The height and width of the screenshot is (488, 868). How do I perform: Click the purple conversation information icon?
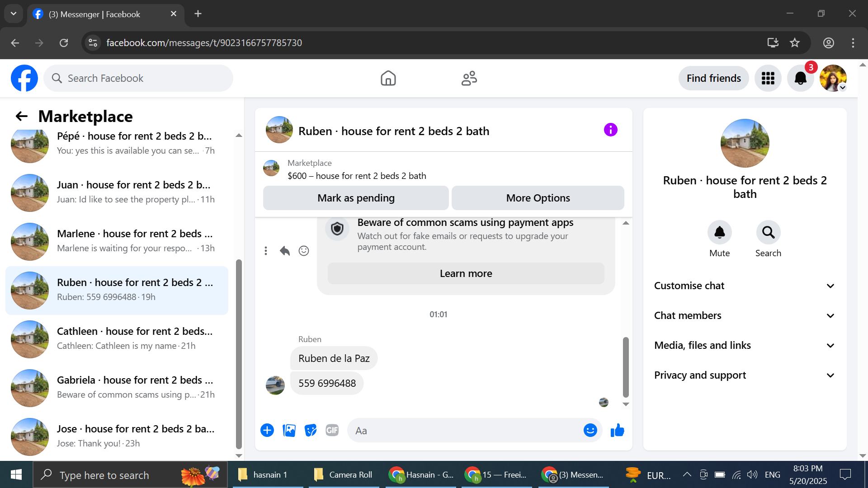tap(610, 130)
